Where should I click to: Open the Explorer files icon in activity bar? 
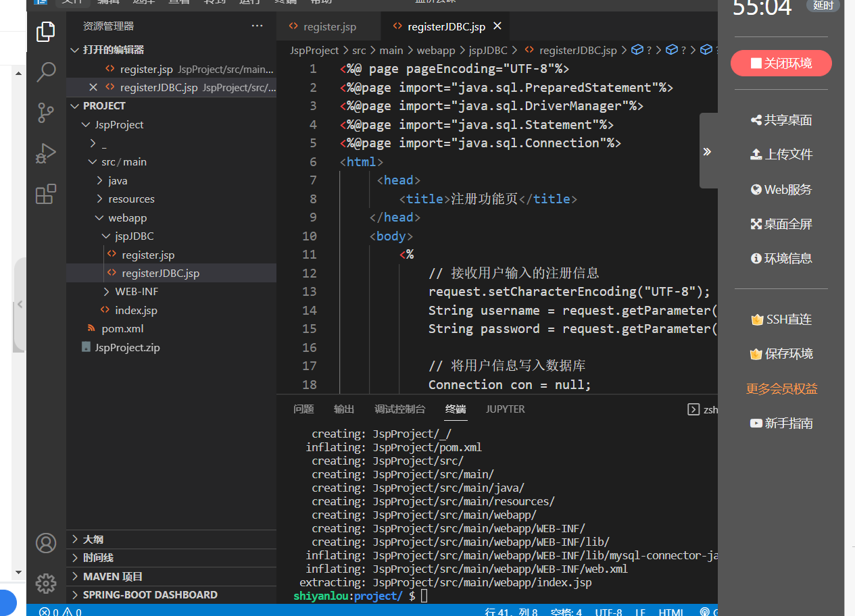coord(46,31)
